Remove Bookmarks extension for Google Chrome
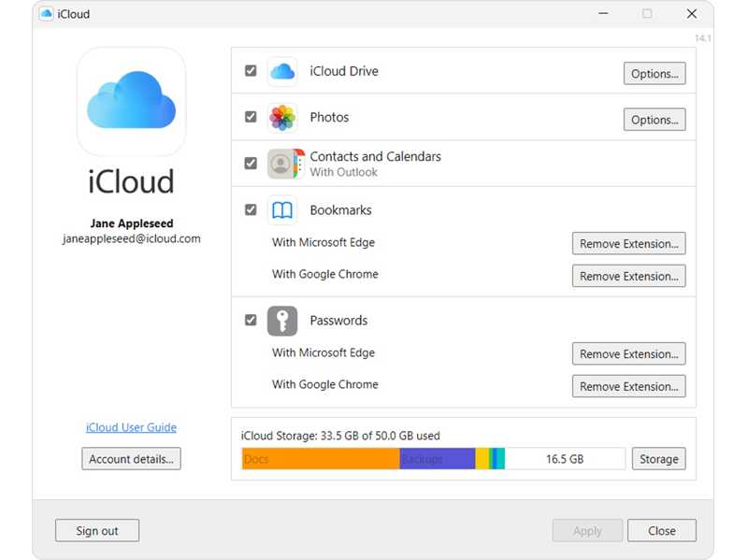The height and width of the screenshot is (560, 748). [628, 276]
